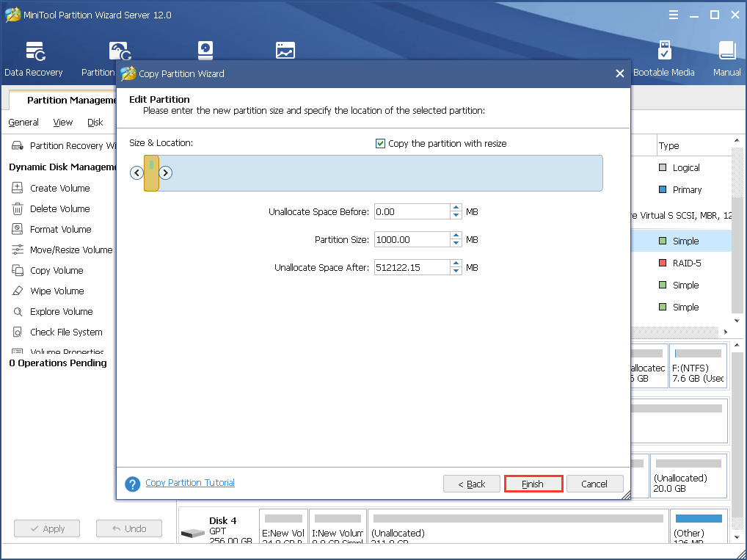Click the Undo button
Viewport: 747px width, 560px height.
coord(129,528)
